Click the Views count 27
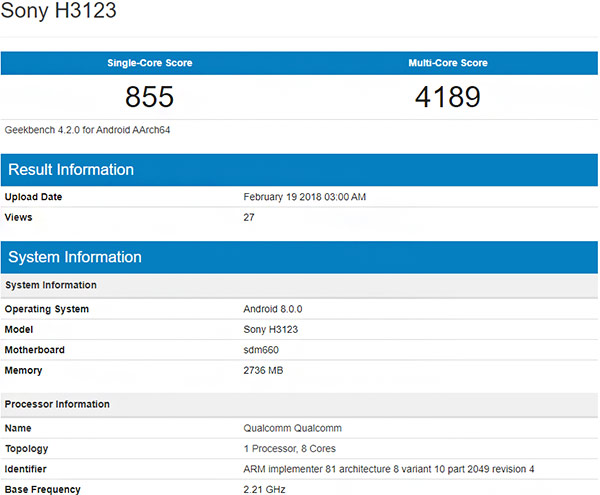Screen dimensions: 600x495 pos(250,217)
